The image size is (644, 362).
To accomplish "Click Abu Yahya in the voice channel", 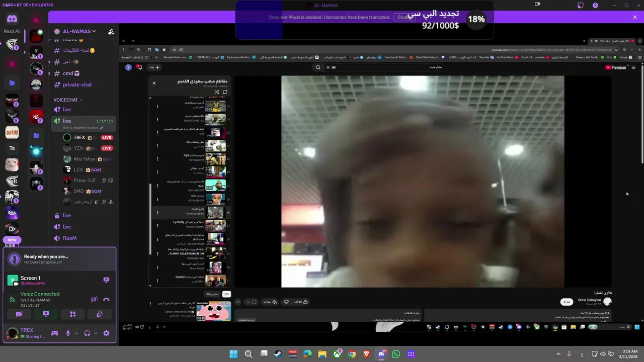I will pyautogui.click(x=86, y=159).
